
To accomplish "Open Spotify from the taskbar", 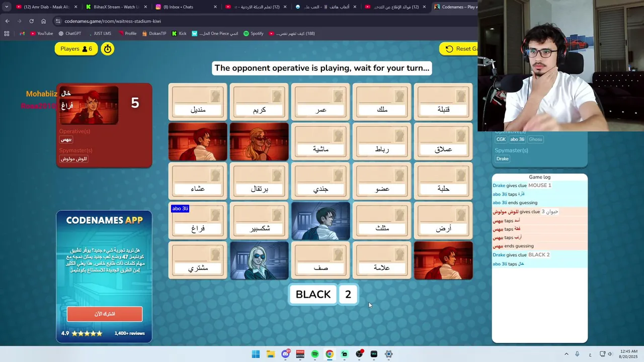I will click(315, 354).
